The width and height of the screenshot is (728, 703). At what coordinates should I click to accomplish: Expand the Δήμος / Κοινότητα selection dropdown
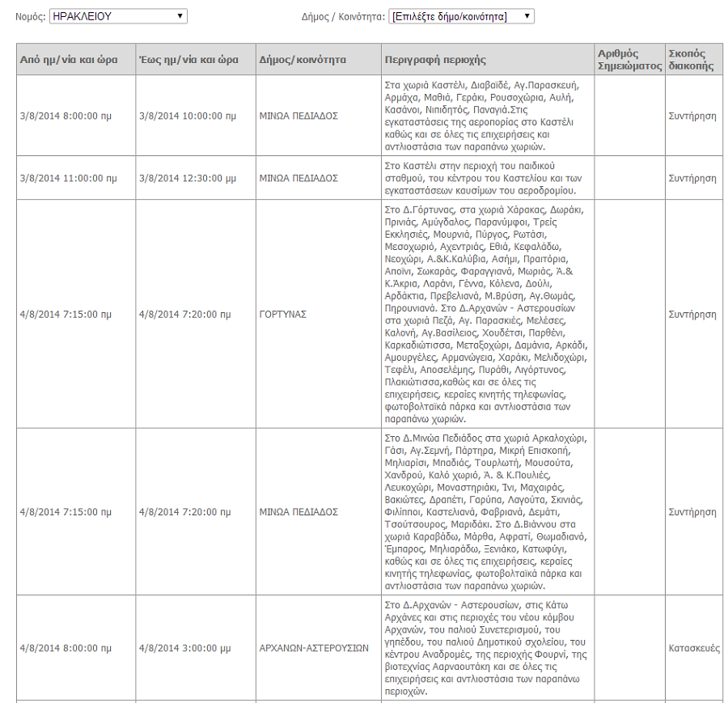coord(461,16)
